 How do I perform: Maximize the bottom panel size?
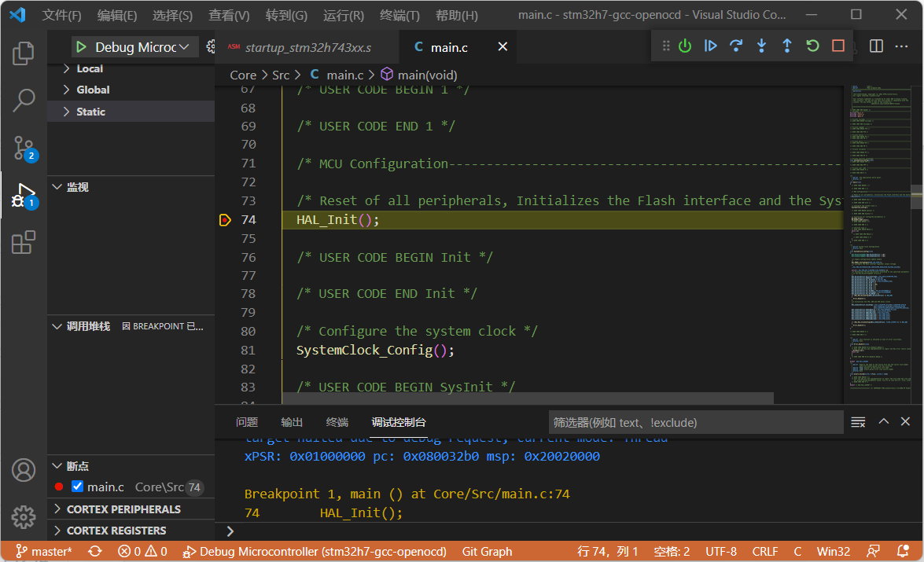[x=883, y=421]
